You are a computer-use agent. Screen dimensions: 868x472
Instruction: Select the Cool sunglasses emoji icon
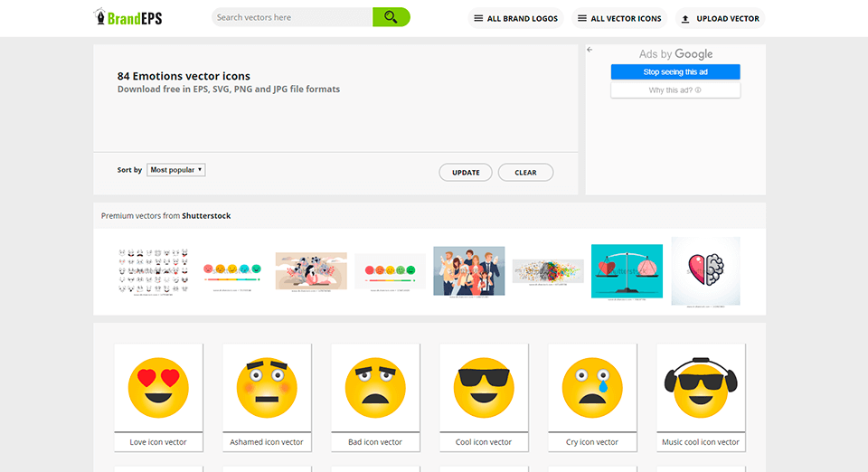(484, 388)
